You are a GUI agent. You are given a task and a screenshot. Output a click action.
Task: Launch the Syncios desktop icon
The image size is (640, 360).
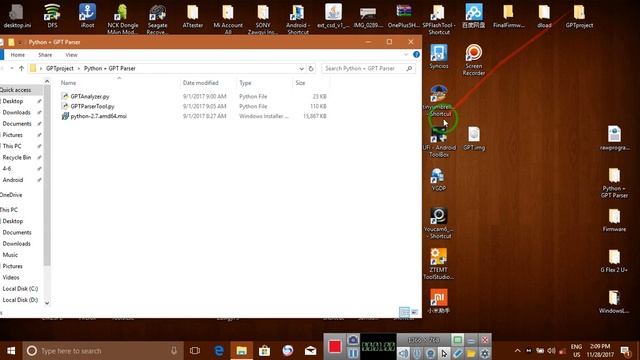tap(439, 56)
